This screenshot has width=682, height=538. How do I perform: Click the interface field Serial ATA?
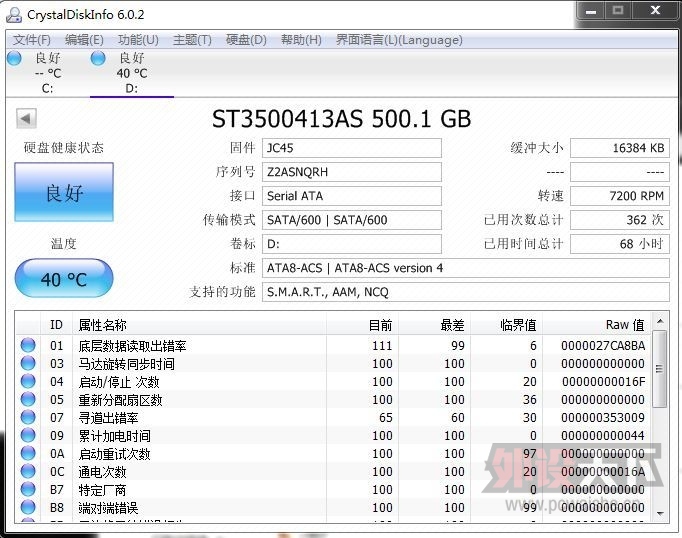(351, 196)
